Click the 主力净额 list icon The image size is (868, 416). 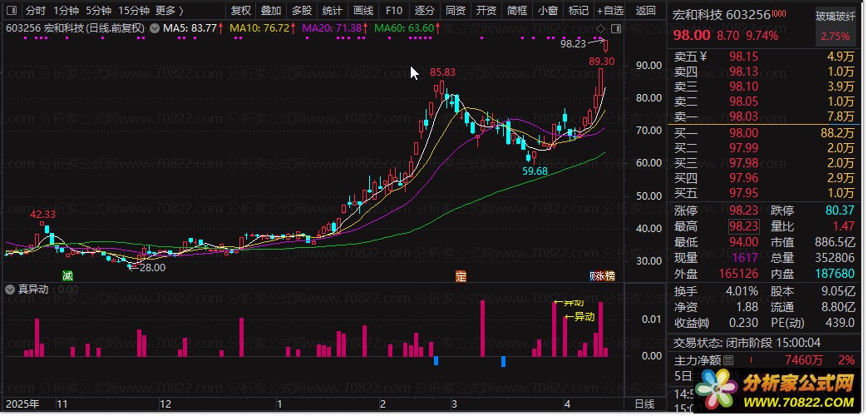click(x=728, y=360)
